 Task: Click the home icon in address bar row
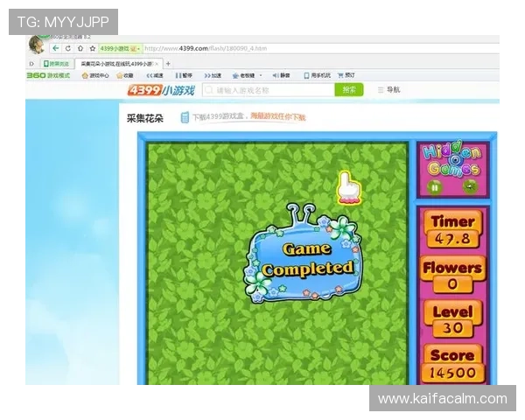pyautogui.click(x=91, y=48)
